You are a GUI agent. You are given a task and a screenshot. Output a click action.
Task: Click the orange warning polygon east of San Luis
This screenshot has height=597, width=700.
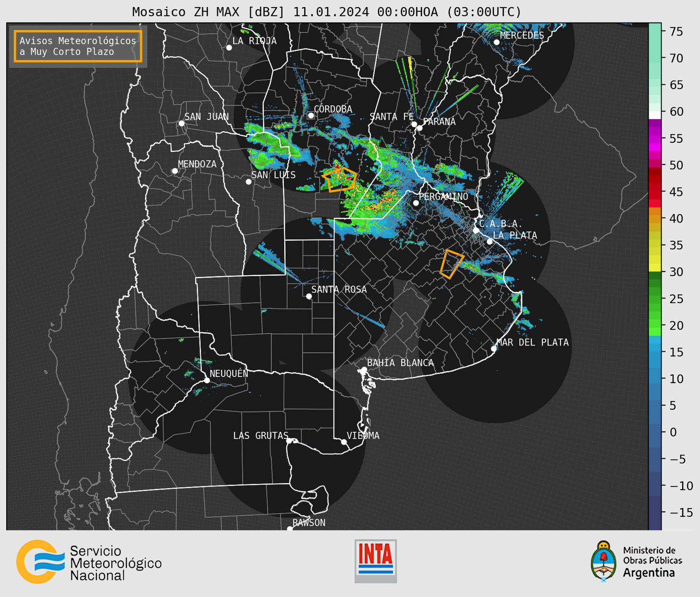click(339, 179)
